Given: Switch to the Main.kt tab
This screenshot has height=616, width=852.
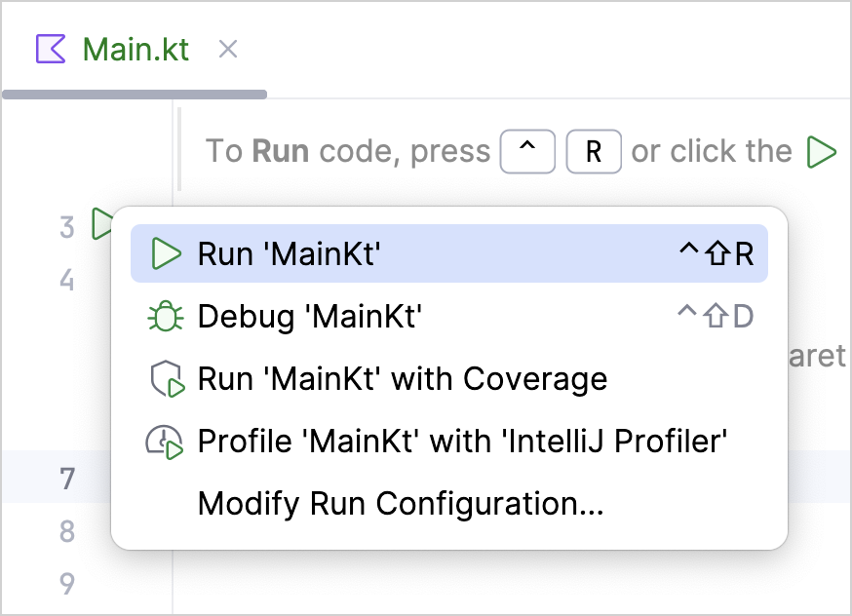Looking at the screenshot, I should coord(136,49).
